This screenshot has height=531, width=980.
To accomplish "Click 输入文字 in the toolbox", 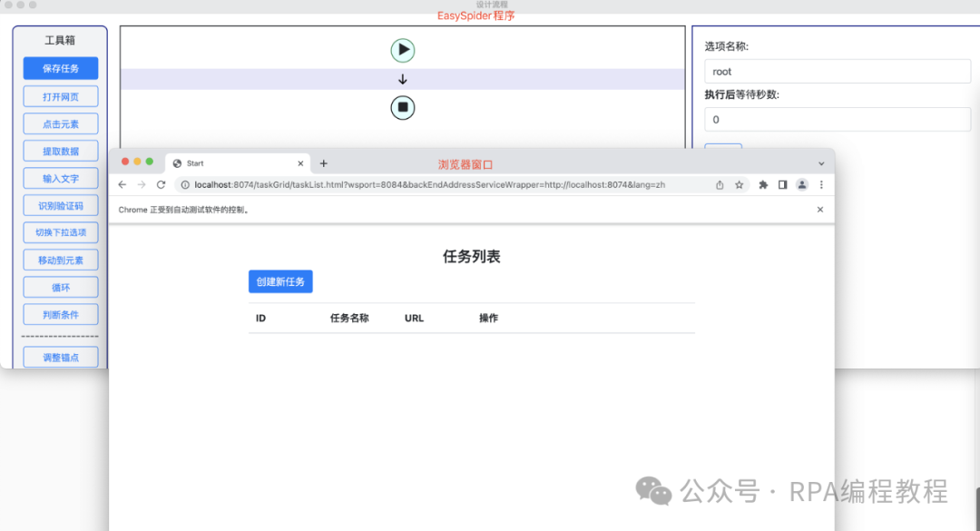I will (x=61, y=178).
